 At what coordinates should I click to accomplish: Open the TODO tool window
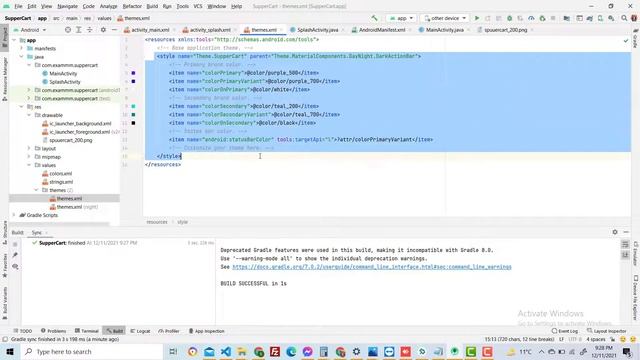point(23,331)
